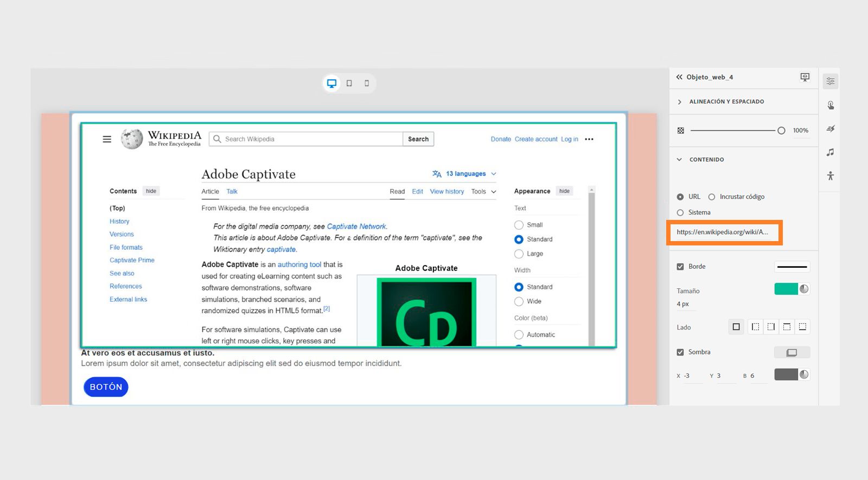868x480 pixels.
Task: Follow Captivate Network link
Action: tap(356, 226)
